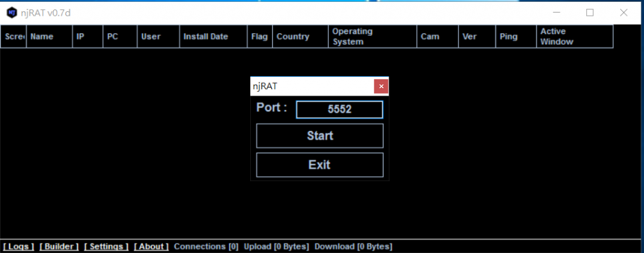Click the IP column header
The image size is (644, 253).
[87, 37]
